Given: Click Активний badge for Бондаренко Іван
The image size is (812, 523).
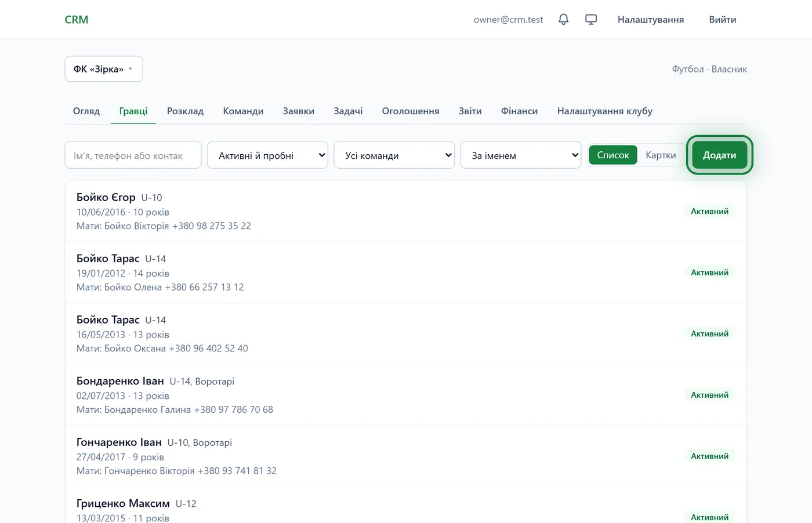Looking at the screenshot, I should click(709, 395).
